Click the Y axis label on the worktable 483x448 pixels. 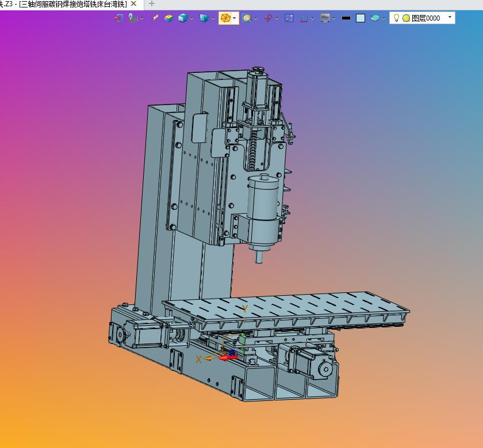(x=245, y=308)
